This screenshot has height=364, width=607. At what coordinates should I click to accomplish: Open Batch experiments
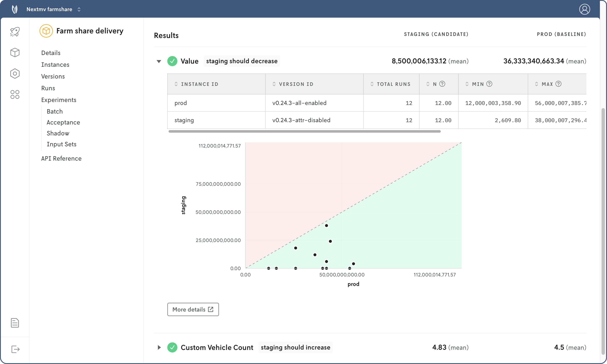click(x=55, y=111)
